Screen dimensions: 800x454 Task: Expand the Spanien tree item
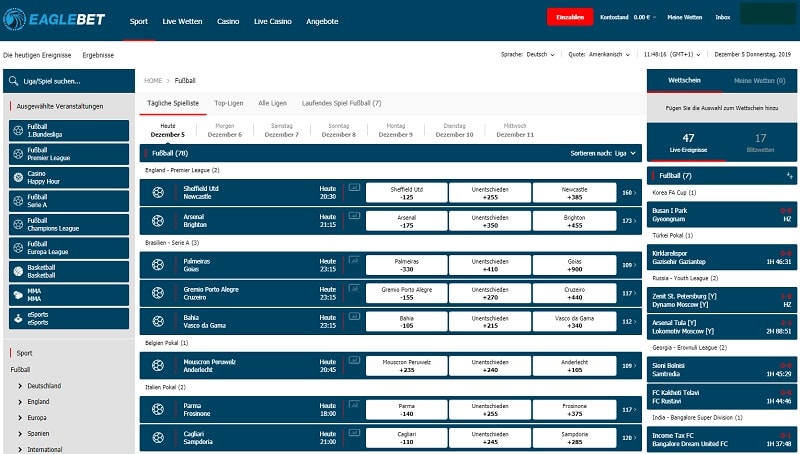[34, 433]
